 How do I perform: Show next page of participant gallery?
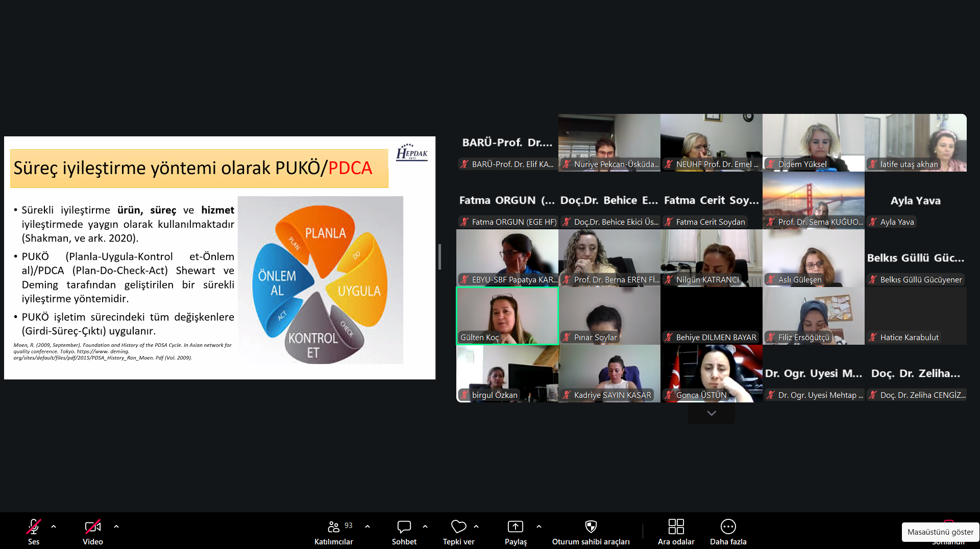click(x=712, y=413)
